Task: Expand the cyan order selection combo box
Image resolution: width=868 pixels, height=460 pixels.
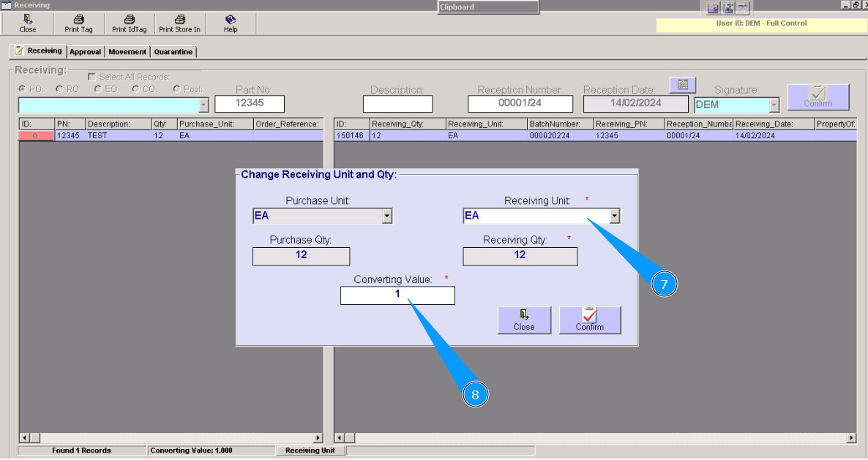Action: pyautogui.click(x=203, y=105)
